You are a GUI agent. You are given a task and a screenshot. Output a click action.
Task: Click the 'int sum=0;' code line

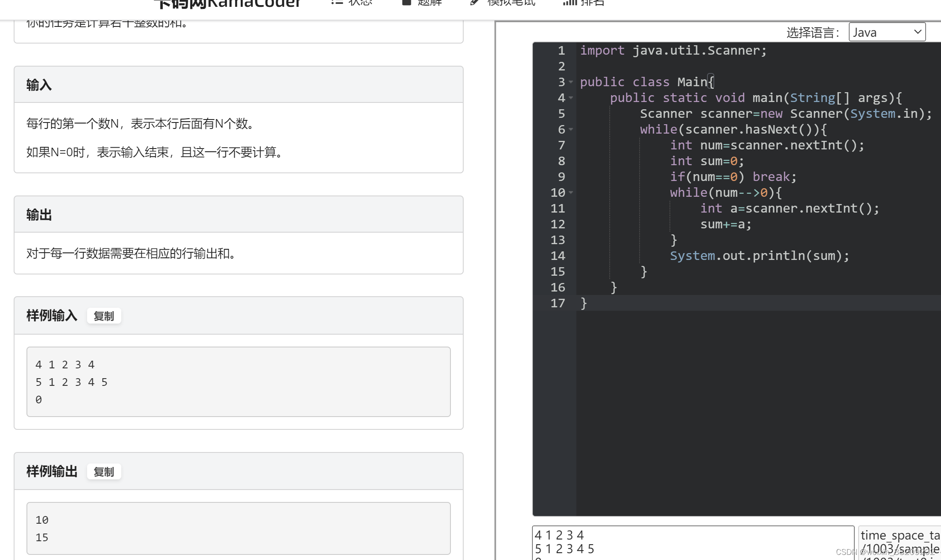point(707,161)
